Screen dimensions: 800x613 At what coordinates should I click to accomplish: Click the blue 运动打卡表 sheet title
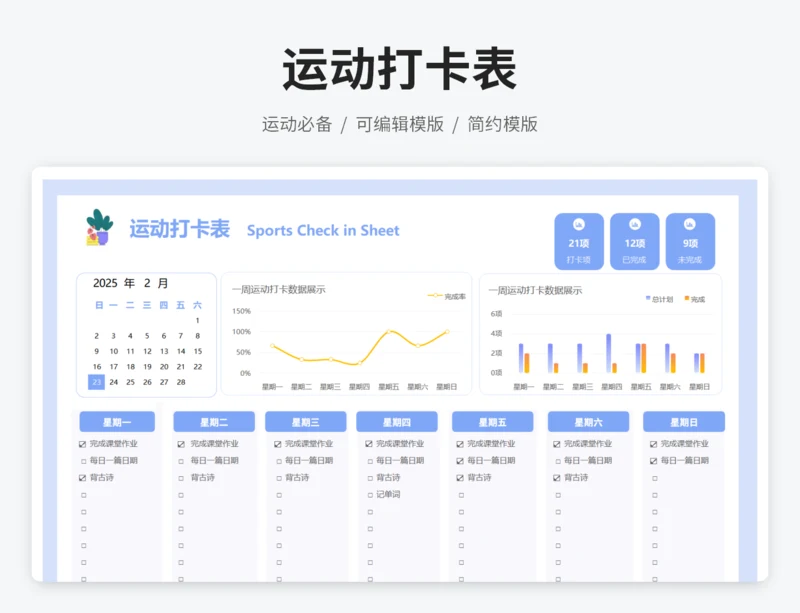coord(180,229)
